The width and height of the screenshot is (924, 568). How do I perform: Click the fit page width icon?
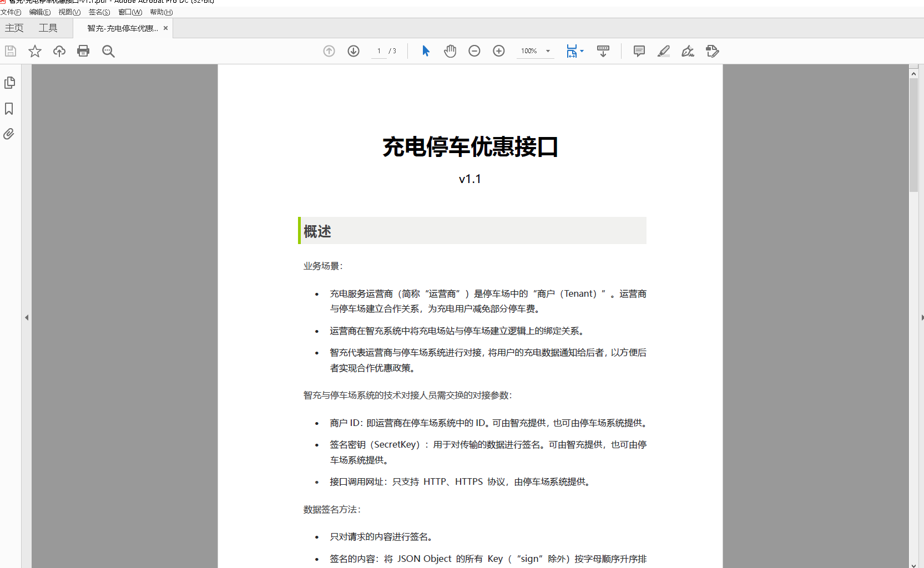click(572, 51)
